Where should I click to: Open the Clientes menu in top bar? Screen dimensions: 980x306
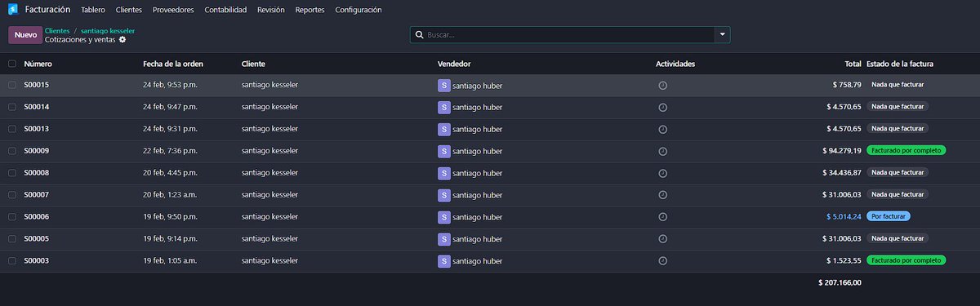click(129, 10)
